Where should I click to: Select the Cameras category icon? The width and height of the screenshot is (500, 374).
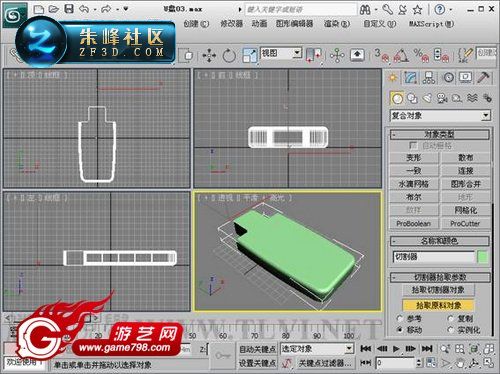(442, 98)
